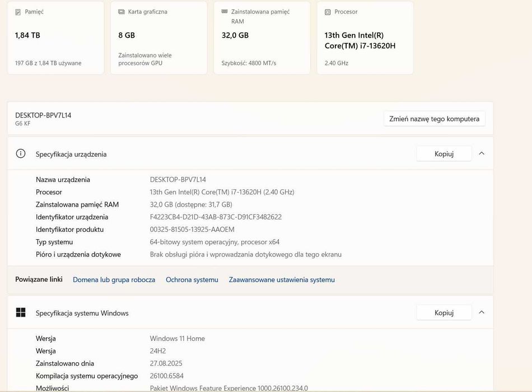The width and height of the screenshot is (532, 392).
Task: Click the Możliwości label
Action: (52, 388)
